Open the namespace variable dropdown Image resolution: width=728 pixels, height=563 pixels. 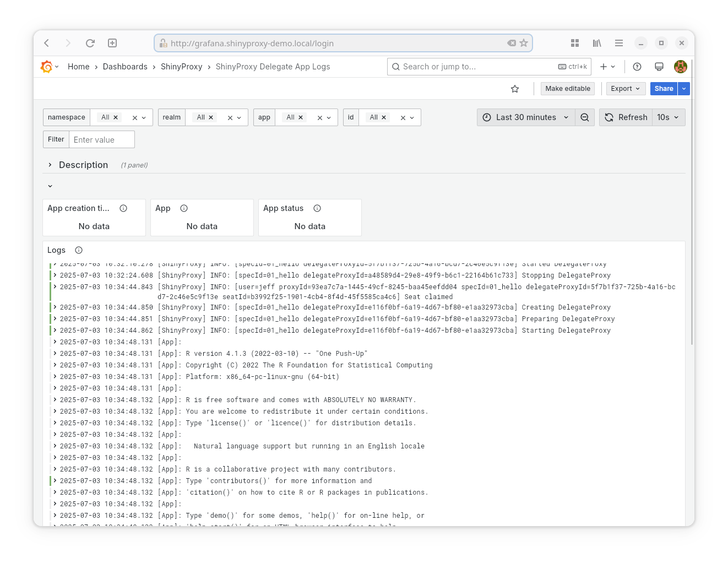coord(144,118)
